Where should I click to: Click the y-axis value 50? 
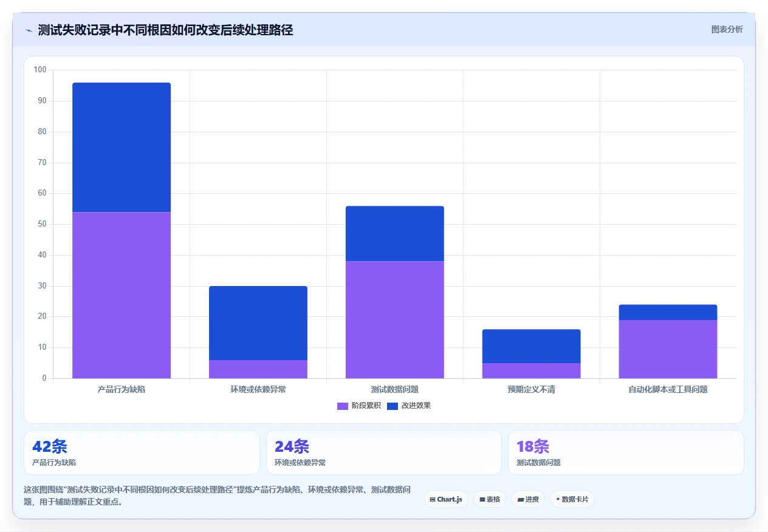point(42,224)
